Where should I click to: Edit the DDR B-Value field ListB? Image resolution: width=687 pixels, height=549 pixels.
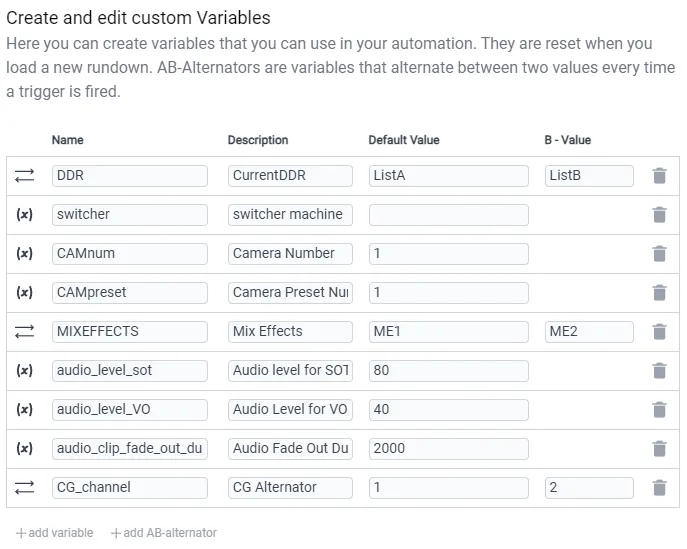[x=589, y=176]
